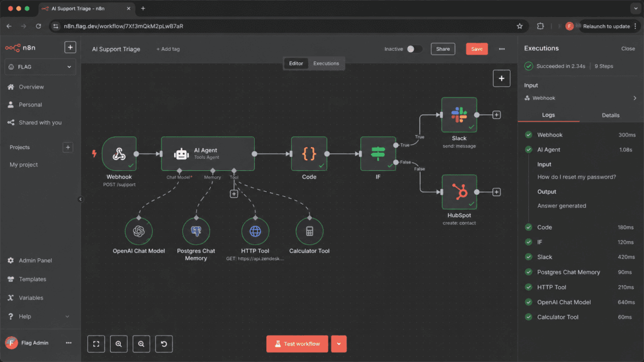Viewport: 644px width, 362px height.
Task: Select the HubSpot node icon
Action: (x=458, y=192)
